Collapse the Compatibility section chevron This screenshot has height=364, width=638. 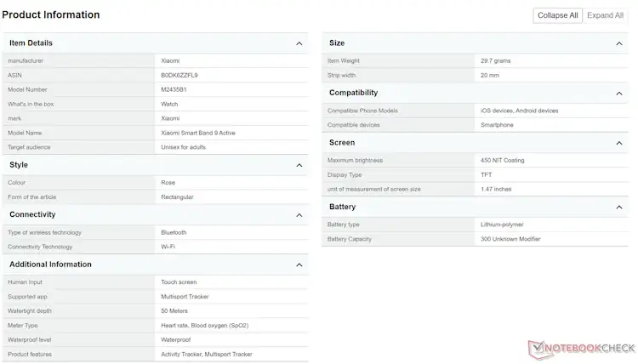coord(619,94)
